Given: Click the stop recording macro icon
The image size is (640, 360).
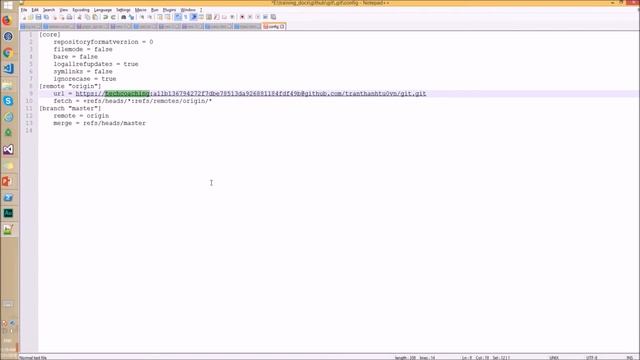Looking at the screenshot, I should [250, 17].
